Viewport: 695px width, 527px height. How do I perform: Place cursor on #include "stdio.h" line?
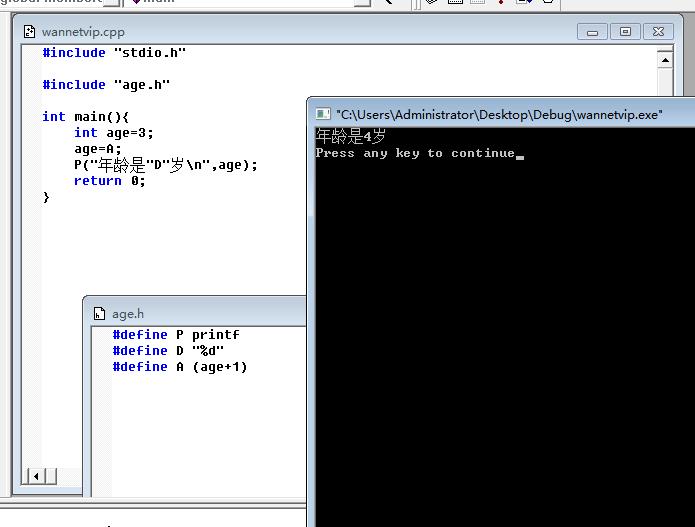[114, 53]
